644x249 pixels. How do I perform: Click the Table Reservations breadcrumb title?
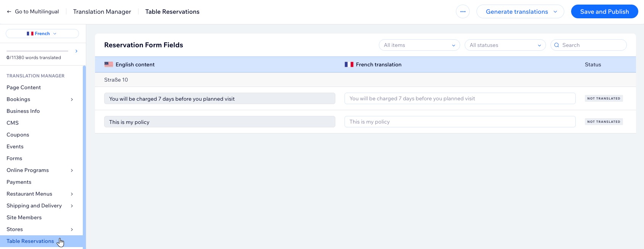[x=172, y=12]
